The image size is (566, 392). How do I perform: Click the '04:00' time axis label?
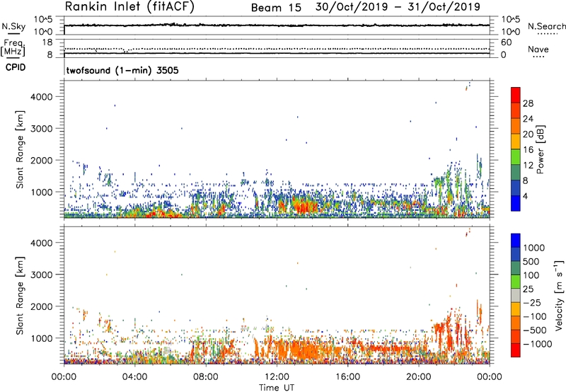134,377
